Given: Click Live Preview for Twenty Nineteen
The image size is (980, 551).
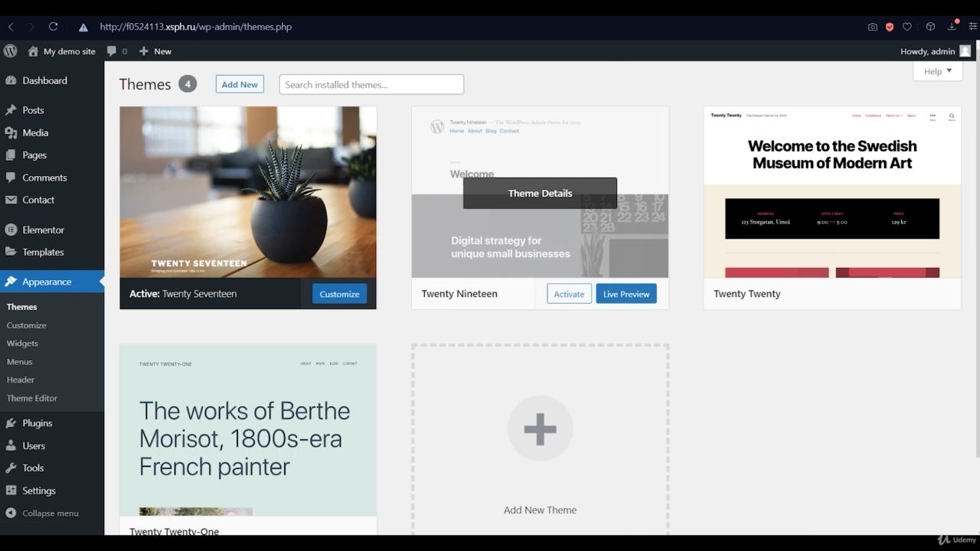Looking at the screenshot, I should 626,294.
